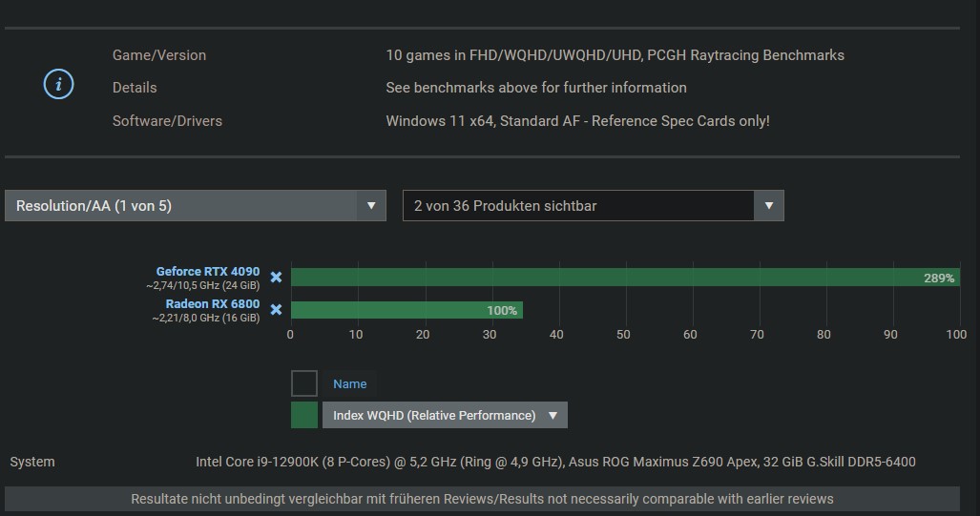Viewport: 980px width, 516px height.
Task: Open the Index WQHD (Relative Performance) selector
Action: pos(445,416)
